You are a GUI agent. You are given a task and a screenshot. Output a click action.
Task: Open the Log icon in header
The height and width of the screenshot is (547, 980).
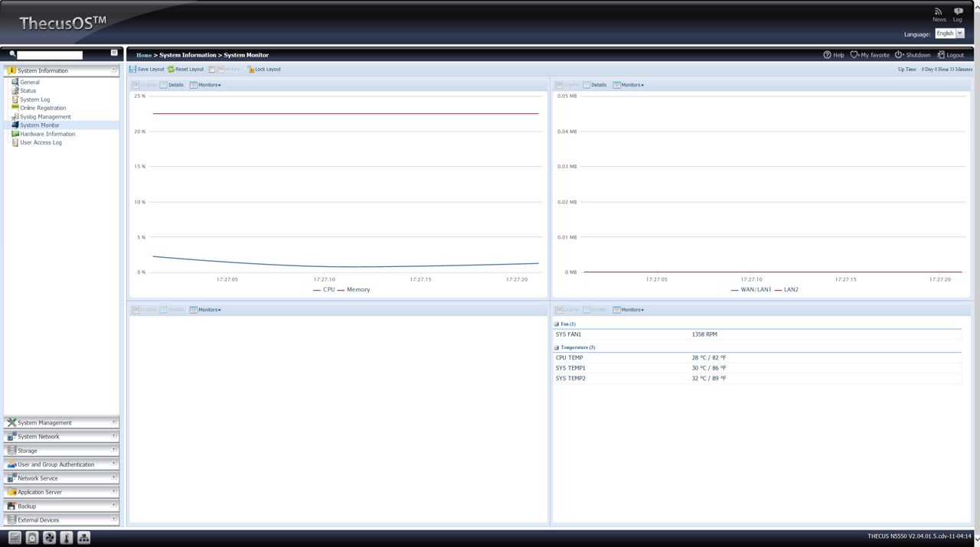(x=958, y=15)
